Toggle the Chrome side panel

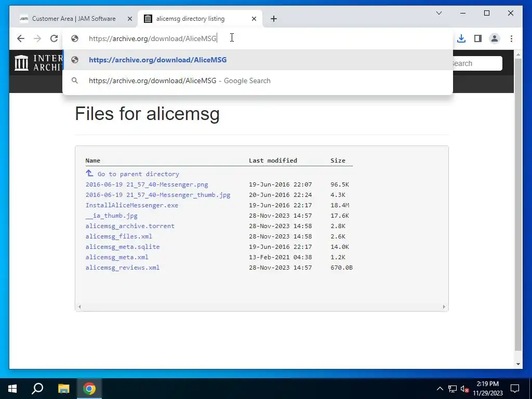click(478, 38)
